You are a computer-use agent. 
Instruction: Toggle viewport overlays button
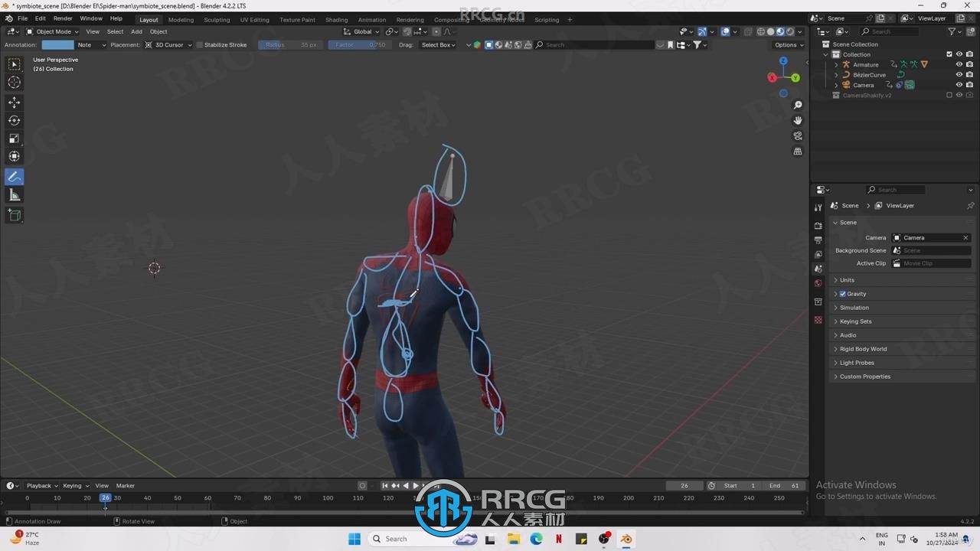tap(725, 31)
